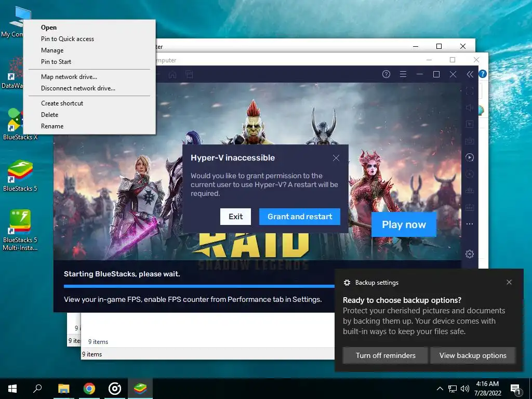Open BlueStacks settings gear icon in sidebar

[470, 254]
